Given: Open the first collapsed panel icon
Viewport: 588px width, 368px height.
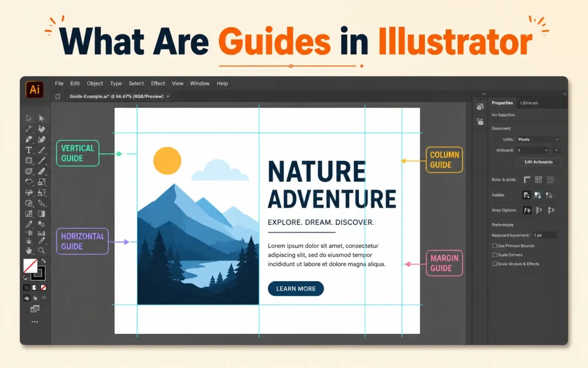Looking at the screenshot, I should coord(480,107).
